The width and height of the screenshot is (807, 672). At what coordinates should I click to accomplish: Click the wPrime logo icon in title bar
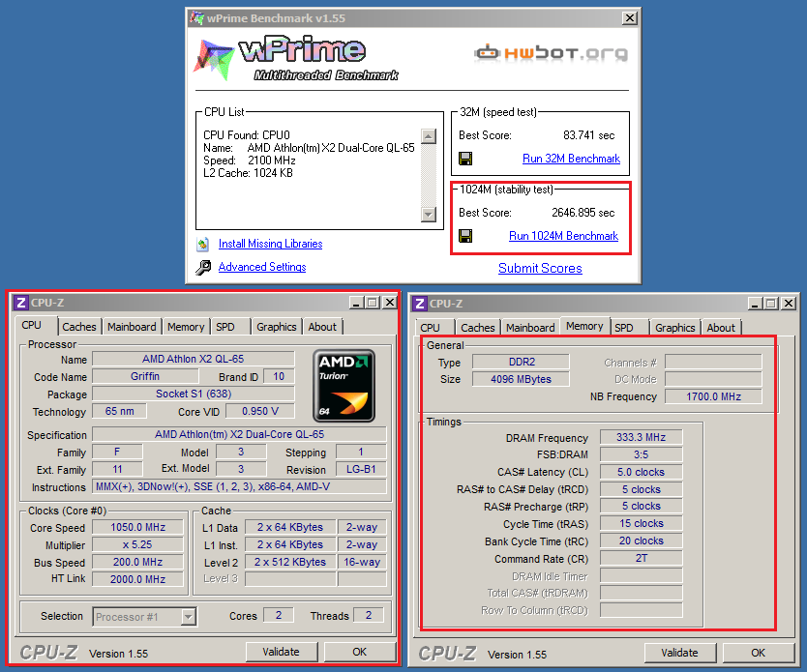coord(196,18)
